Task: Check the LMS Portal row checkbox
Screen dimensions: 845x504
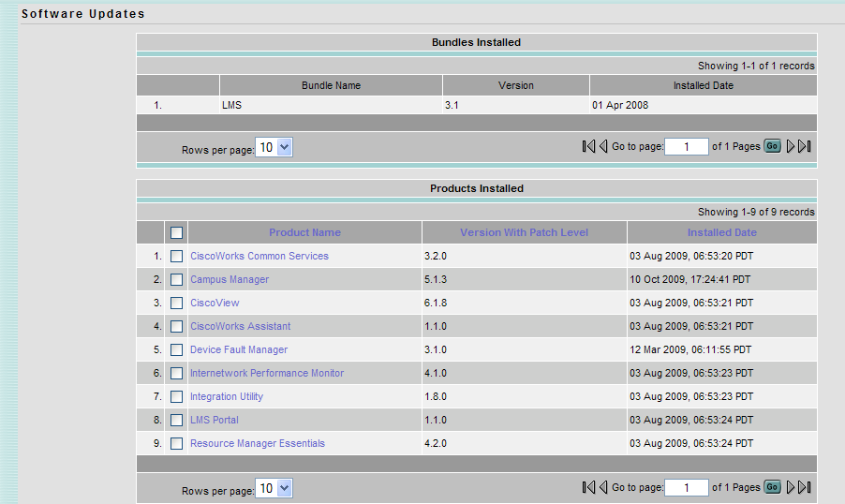Action: tap(176, 420)
